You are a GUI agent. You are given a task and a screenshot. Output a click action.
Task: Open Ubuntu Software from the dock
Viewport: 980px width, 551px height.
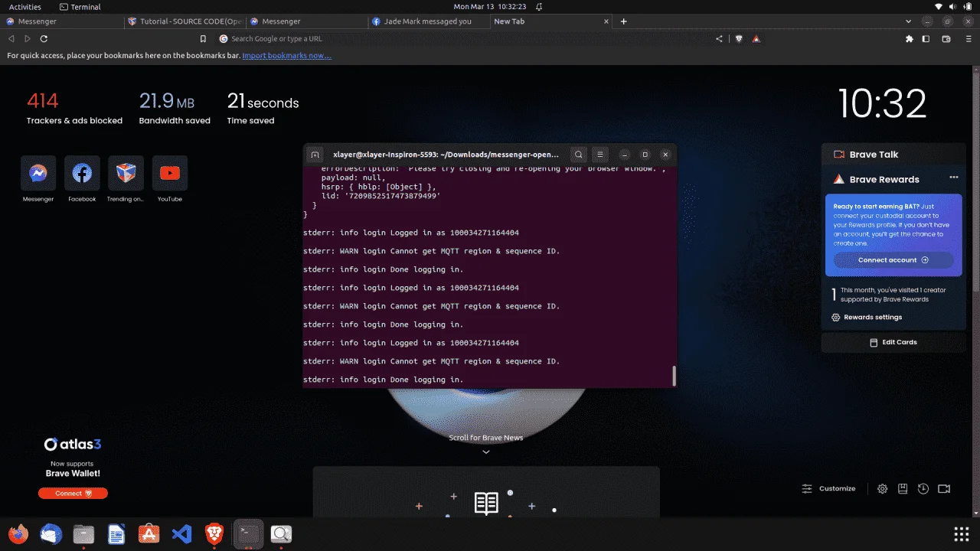[149, 533]
